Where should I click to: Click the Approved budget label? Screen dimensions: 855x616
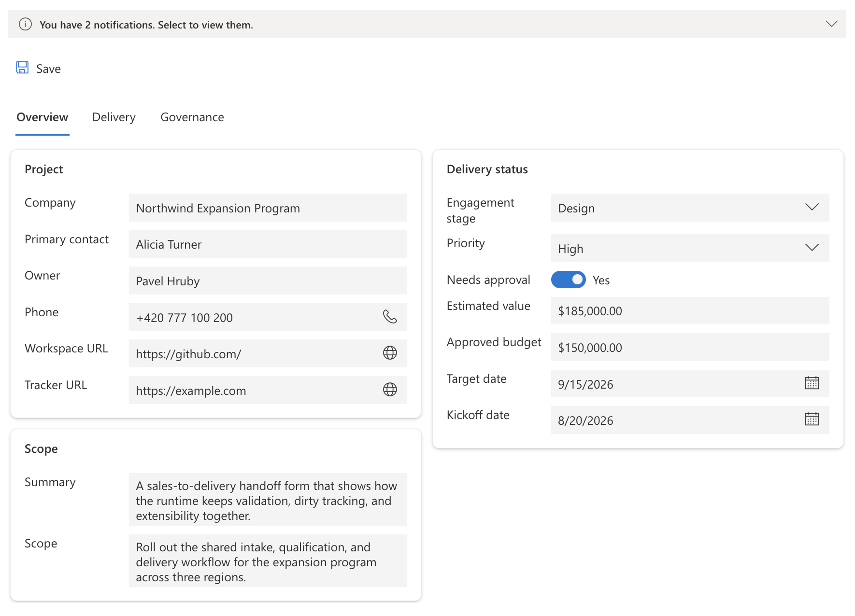coord(494,342)
